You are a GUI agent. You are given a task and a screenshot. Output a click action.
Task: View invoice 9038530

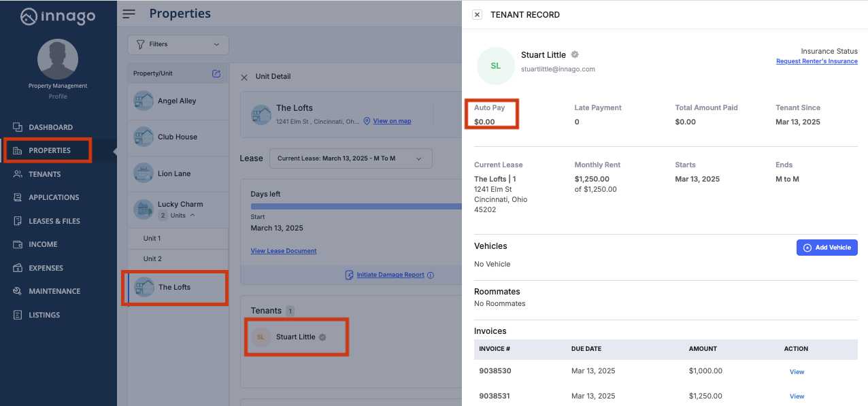(x=797, y=372)
